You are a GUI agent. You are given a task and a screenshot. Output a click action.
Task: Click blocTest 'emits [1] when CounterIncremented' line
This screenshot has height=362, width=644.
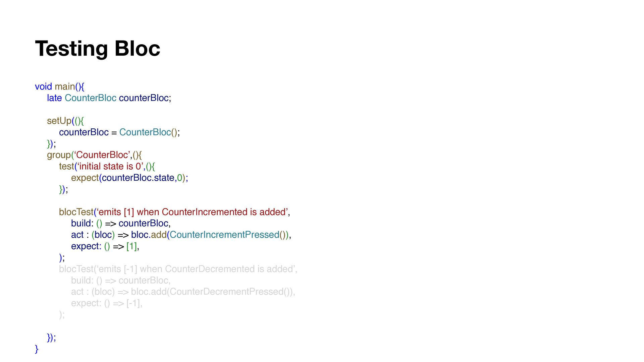[x=174, y=212]
